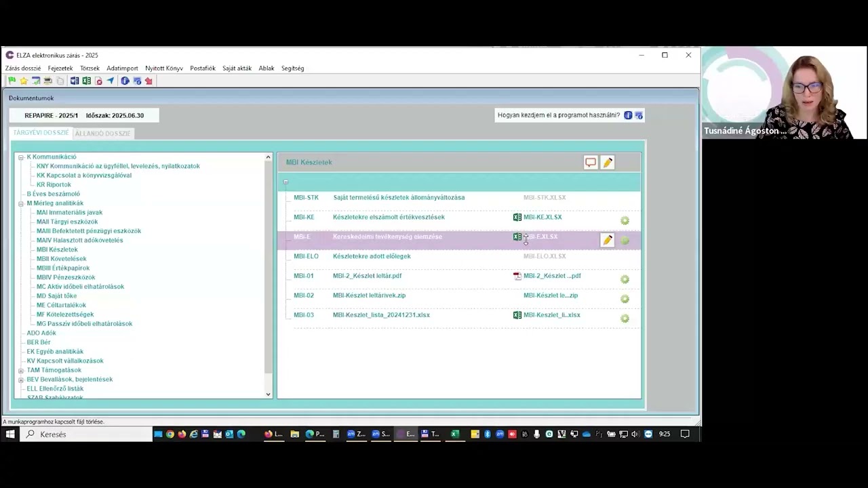Open the comment bubble icon in MBI Készletek header

[591, 163]
